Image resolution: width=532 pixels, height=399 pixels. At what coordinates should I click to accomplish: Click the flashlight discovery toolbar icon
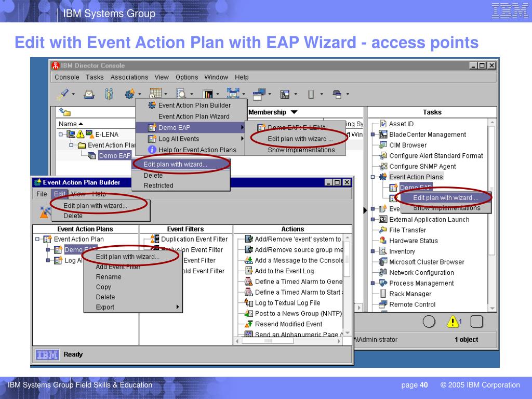[63, 94]
